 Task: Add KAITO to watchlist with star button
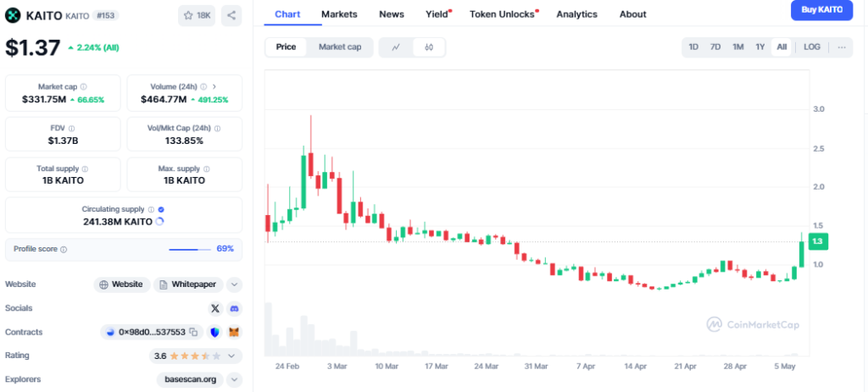tap(197, 15)
